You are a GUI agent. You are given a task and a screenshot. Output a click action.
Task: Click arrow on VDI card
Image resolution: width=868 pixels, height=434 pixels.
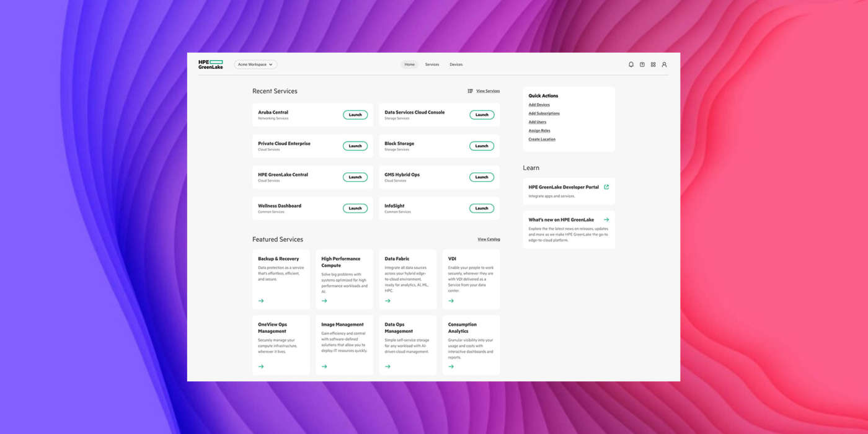tap(451, 301)
